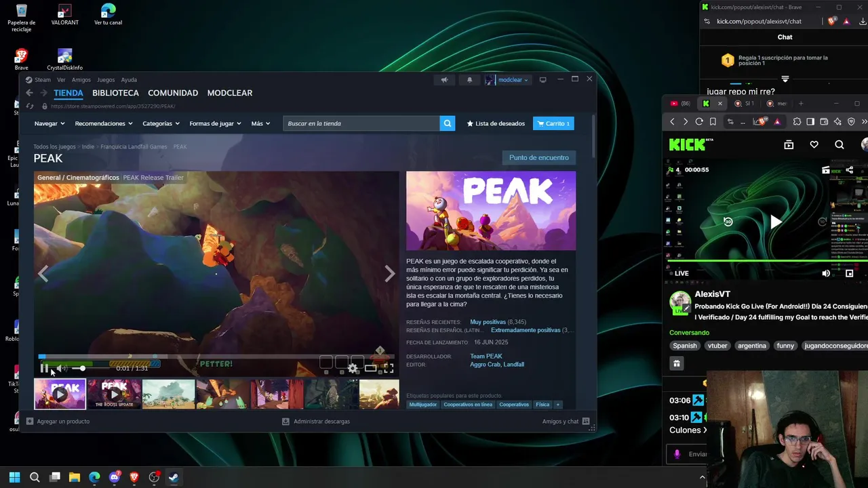Open Administrar descargas
This screenshot has width=868, height=488.
point(316,422)
